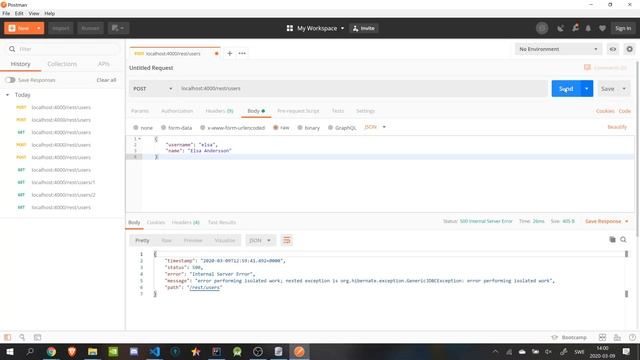This screenshot has height=360, width=640.
Task: Open the manage environments gear icon
Action: [x=629, y=49]
